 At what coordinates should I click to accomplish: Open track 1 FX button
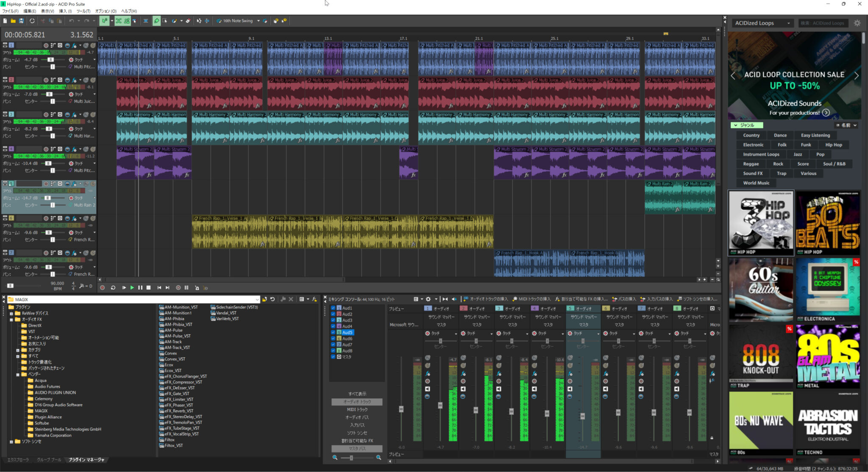[74, 45]
